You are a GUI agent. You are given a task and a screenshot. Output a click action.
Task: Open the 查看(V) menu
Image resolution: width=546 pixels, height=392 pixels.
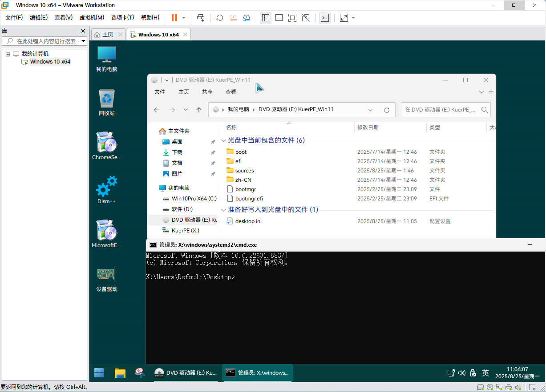64,18
